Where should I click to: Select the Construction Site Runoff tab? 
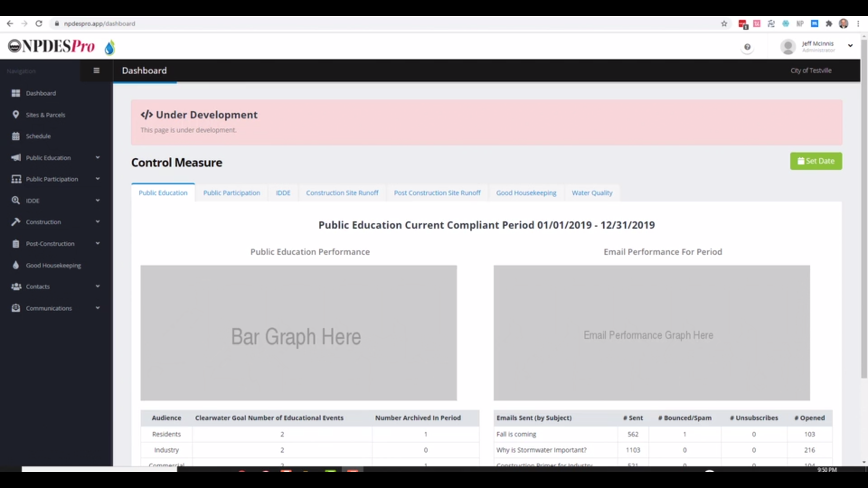(x=342, y=193)
